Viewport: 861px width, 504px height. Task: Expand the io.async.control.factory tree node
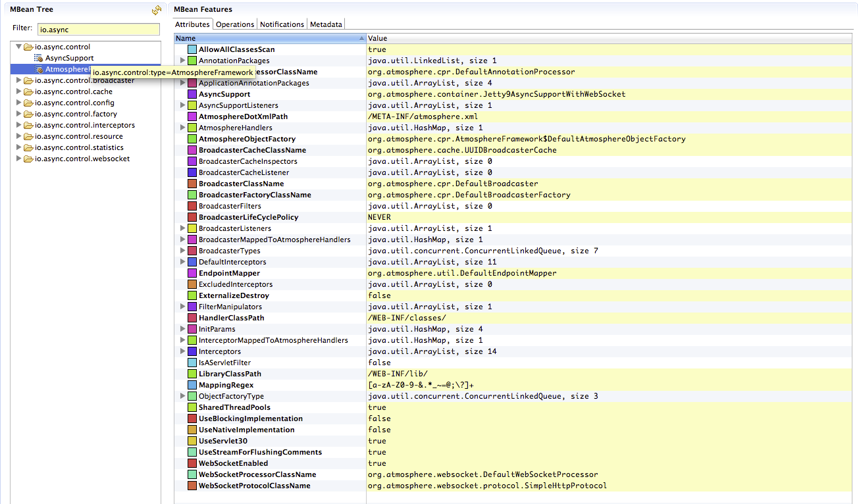click(18, 114)
